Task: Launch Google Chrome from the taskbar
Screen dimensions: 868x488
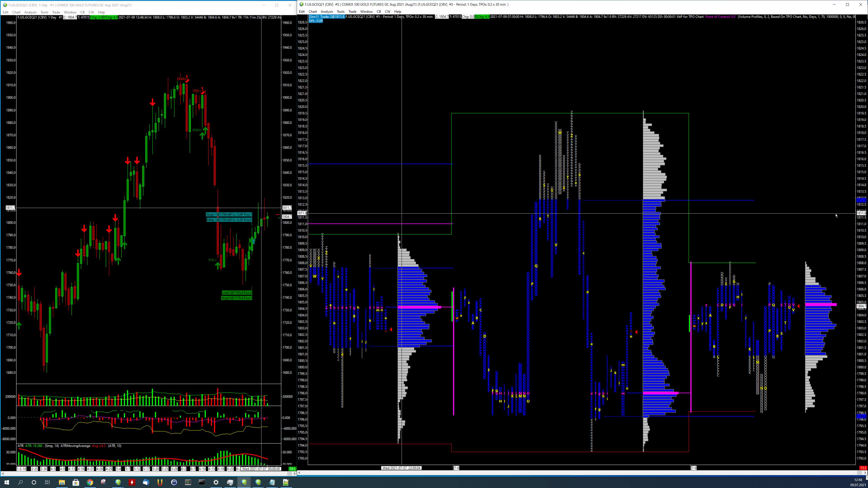Action: click(90, 482)
